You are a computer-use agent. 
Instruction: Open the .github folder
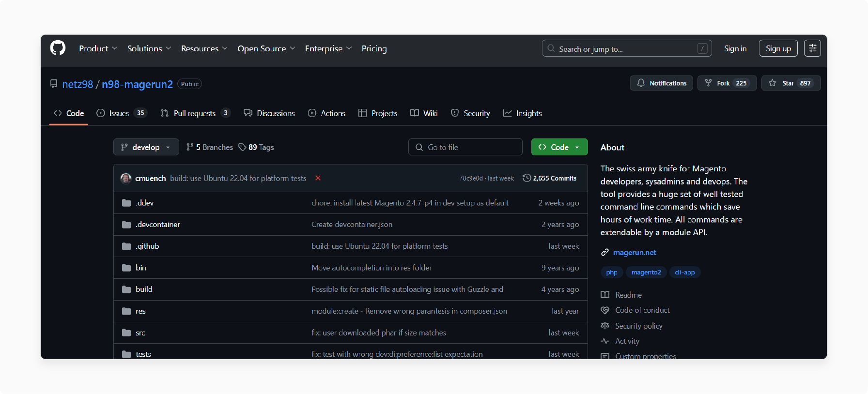(x=147, y=246)
